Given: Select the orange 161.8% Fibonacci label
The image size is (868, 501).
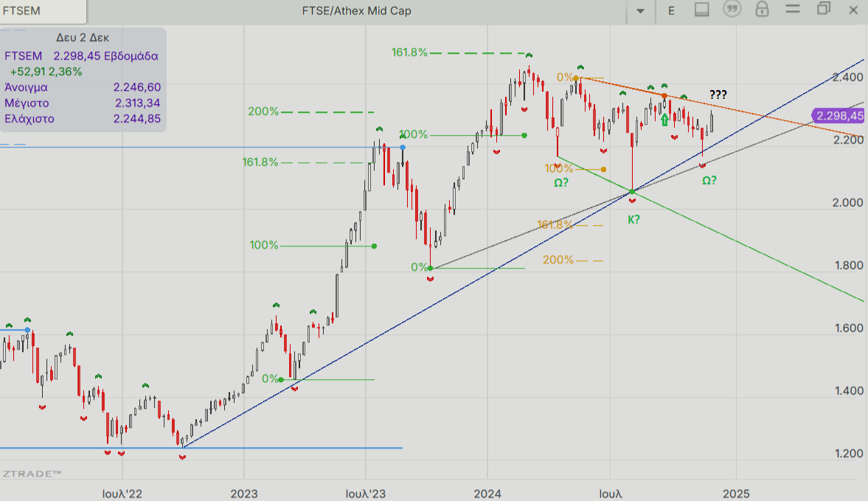Looking at the screenshot, I should 555,225.
